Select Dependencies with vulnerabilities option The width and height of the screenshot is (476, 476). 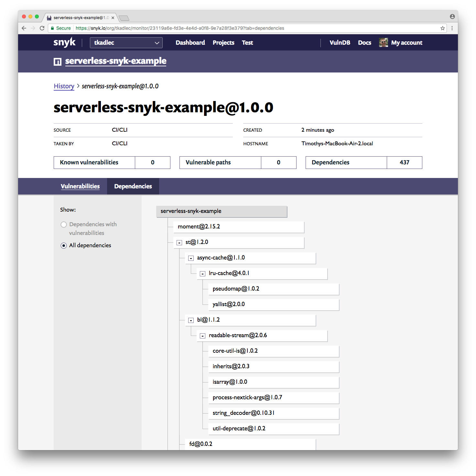click(63, 224)
